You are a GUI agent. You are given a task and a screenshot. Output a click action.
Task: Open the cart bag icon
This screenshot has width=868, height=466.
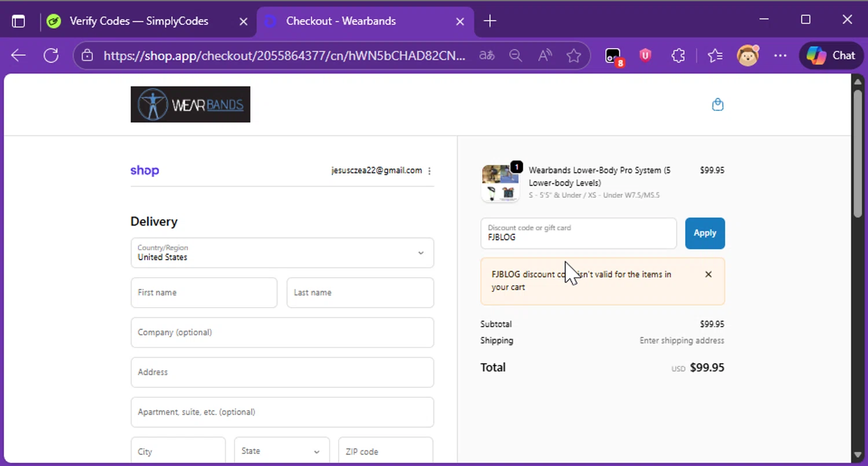[x=718, y=105]
